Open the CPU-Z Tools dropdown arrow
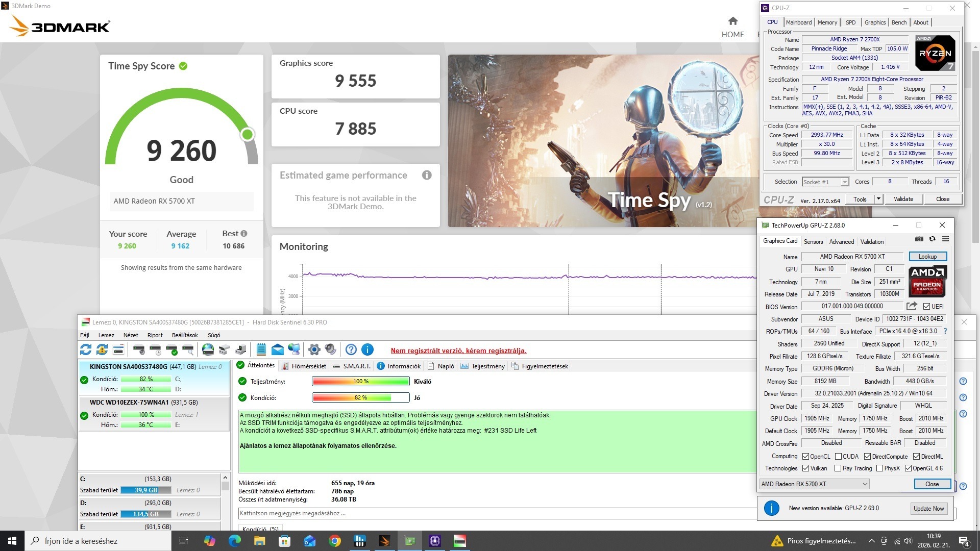This screenshot has width=980, height=551. (878, 199)
